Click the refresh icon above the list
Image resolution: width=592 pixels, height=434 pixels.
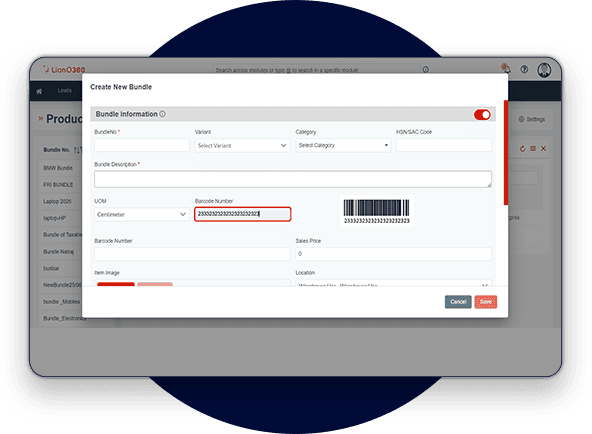523,149
